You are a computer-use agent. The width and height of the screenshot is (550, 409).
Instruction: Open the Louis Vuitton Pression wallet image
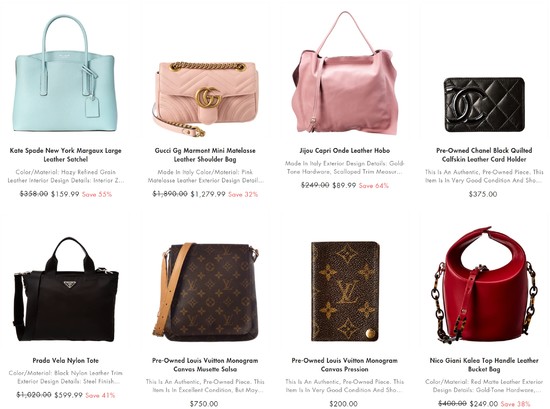click(x=345, y=291)
